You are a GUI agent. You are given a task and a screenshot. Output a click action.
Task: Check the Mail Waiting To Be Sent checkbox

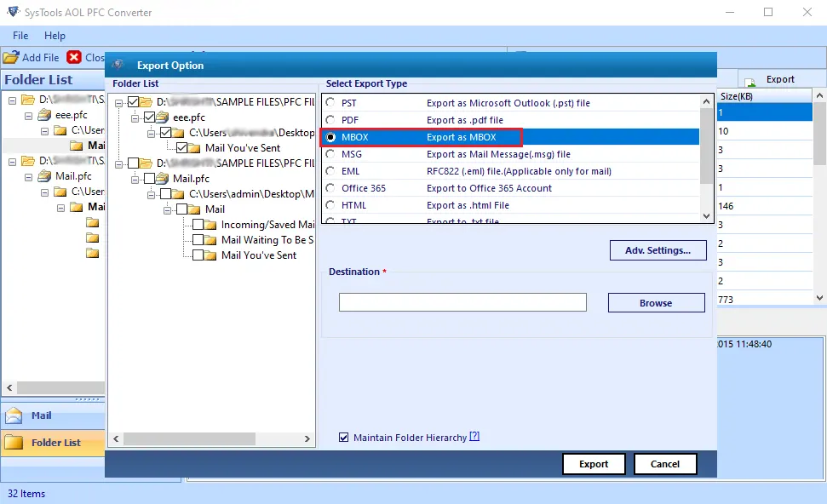[x=198, y=240]
